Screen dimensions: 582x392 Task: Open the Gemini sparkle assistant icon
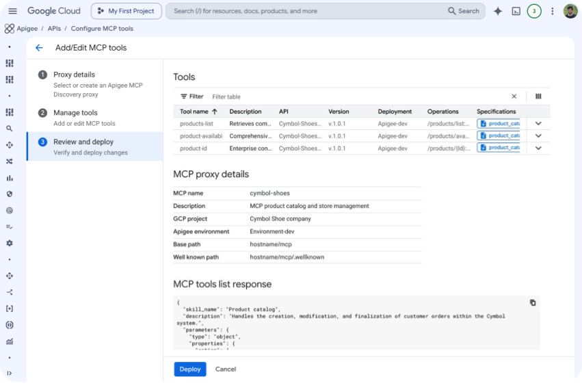[498, 11]
